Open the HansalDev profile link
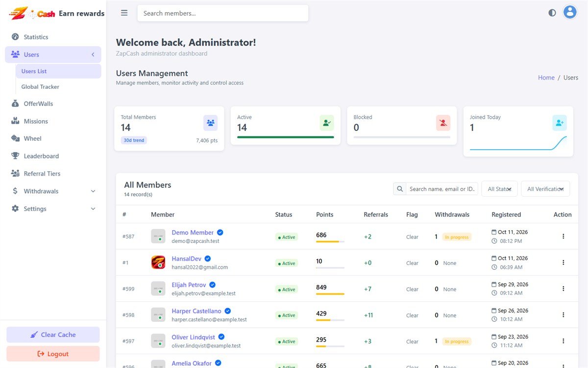Image resolution: width=588 pixels, height=368 pixels. tap(186, 259)
